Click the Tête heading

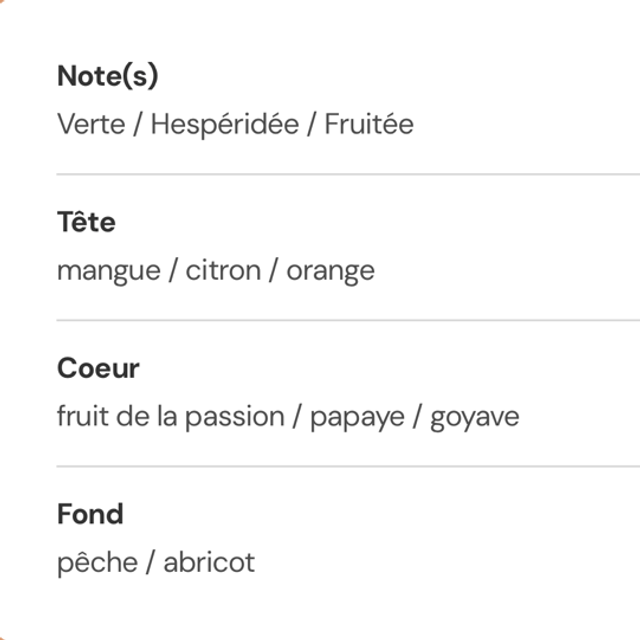pyautogui.click(x=86, y=222)
